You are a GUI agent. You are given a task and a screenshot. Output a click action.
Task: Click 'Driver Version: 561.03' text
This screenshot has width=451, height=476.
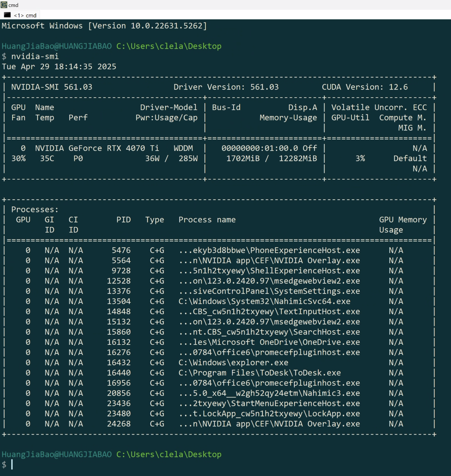(226, 87)
